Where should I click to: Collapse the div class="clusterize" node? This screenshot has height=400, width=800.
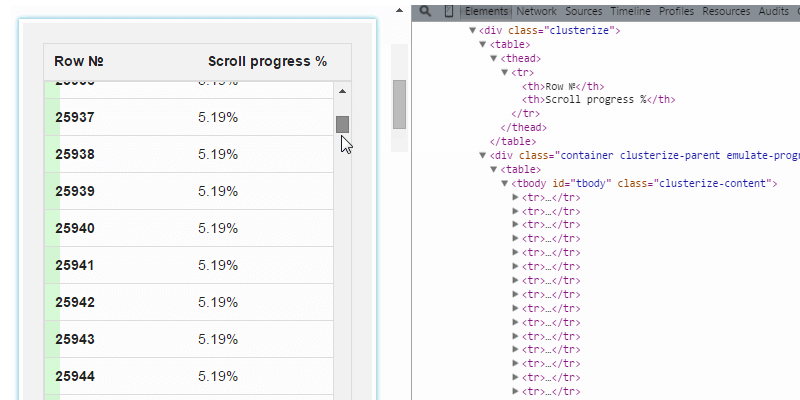click(x=473, y=31)
